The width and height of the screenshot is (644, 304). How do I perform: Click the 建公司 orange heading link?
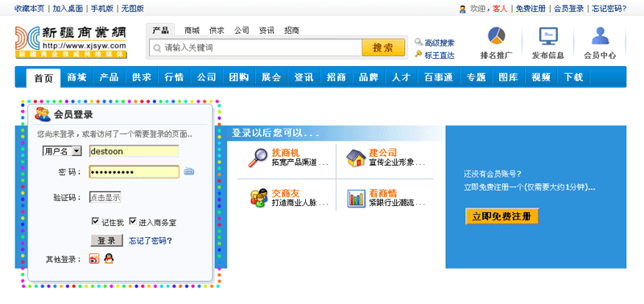(383, 153)
